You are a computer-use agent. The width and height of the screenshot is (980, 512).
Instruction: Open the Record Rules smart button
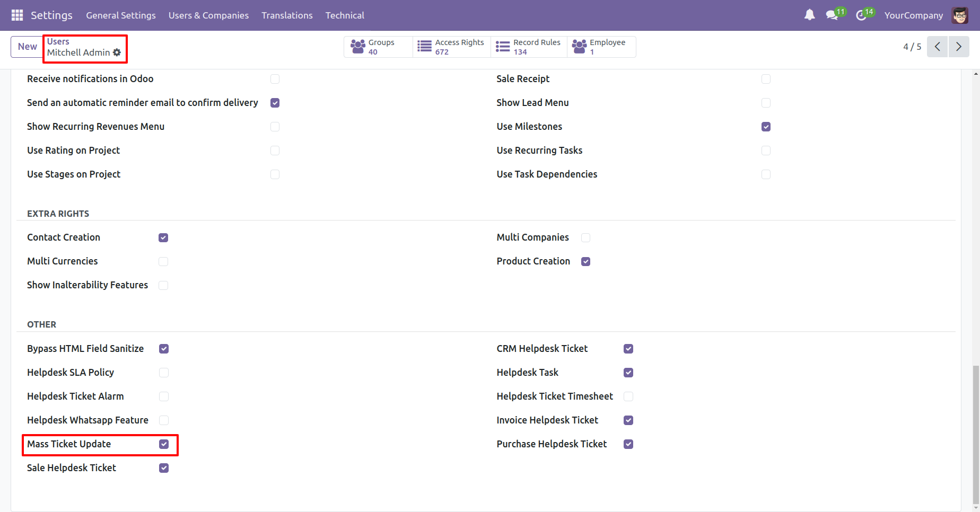pyautogui.click(x=529, y=47)
